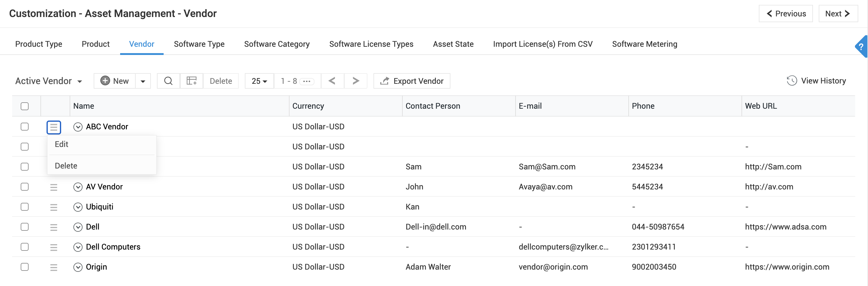Viewport: 868px width, 286px height.
Task: Click the Export Vendor button
Action: click(x=412, y=81)
